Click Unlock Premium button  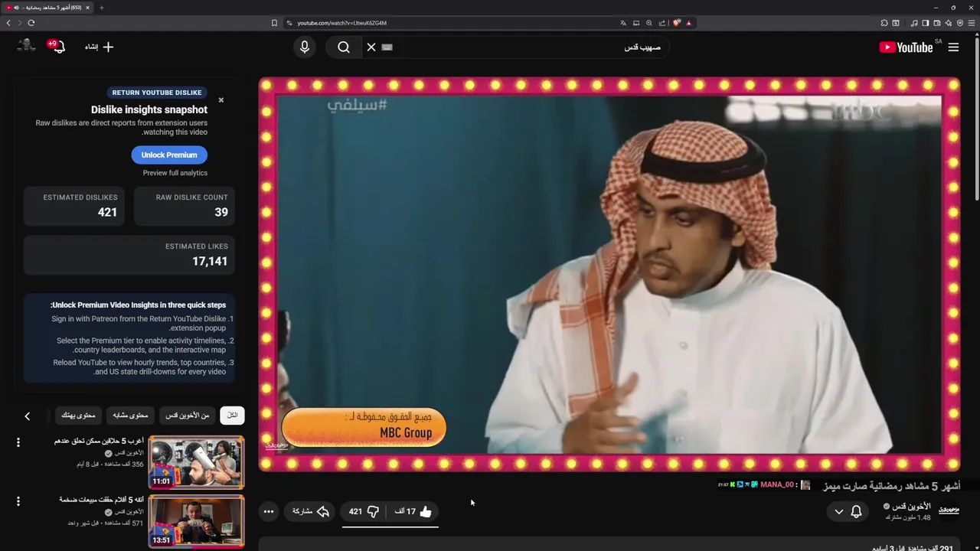(169, 155)
